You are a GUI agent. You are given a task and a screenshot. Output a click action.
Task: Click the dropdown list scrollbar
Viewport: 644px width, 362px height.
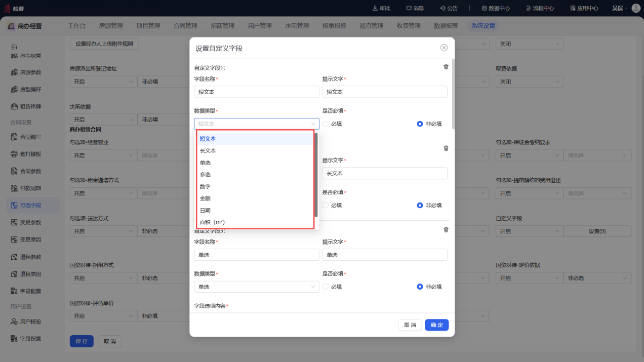tap(316, 175)
